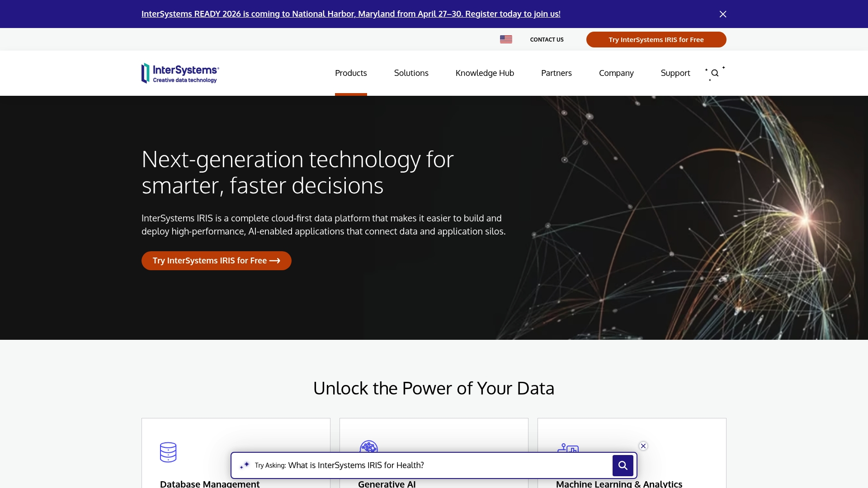The width and height of the screenshot is (868, 488).
Task: Click the orange Try InterSystems IRIS for Free header button
Action: (x=656, y=39)
